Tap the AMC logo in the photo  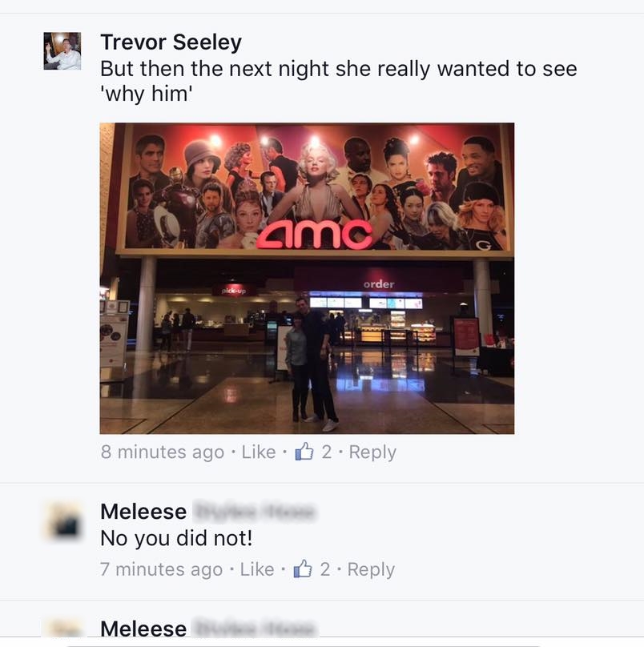point(315,235)
